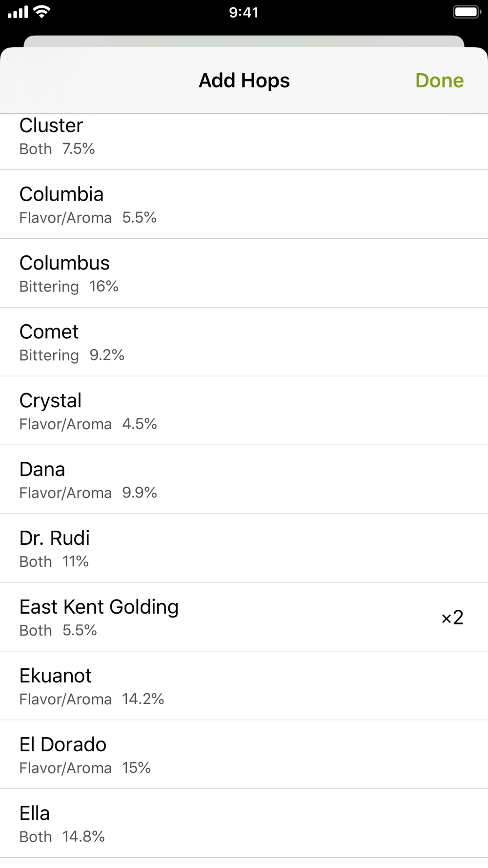The image size is (488, 868).
Task: Choose the Columbus bittering hop
Action: click(244, 273)
